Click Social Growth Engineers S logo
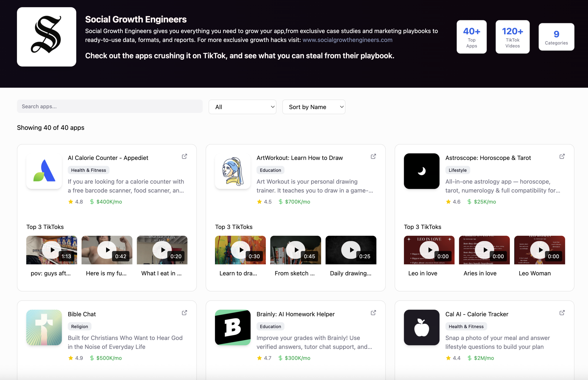This screenshot has width=588, height=380. [x=46, y=37]
